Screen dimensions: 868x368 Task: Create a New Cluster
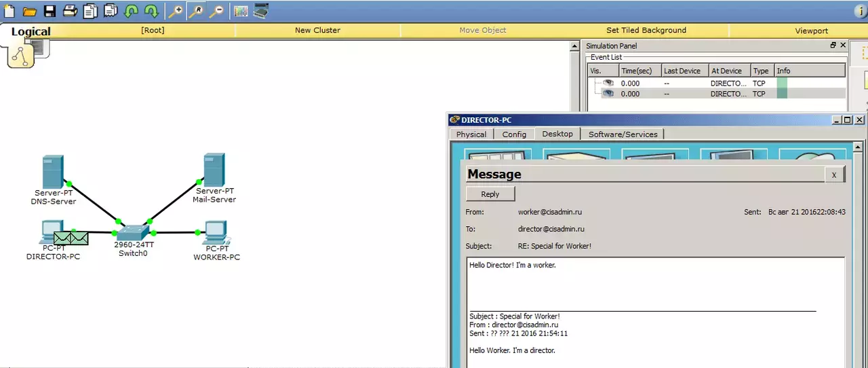[x=317, y=31]
